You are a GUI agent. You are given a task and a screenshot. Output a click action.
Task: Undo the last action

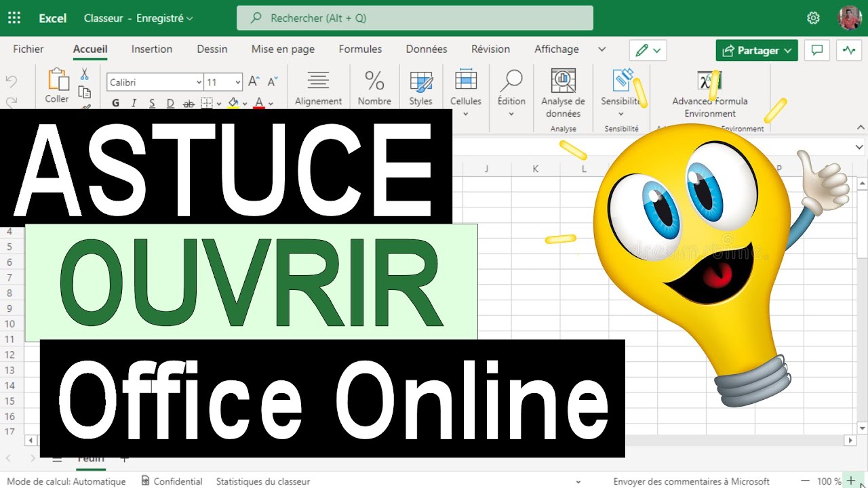[x=12, y=81]
